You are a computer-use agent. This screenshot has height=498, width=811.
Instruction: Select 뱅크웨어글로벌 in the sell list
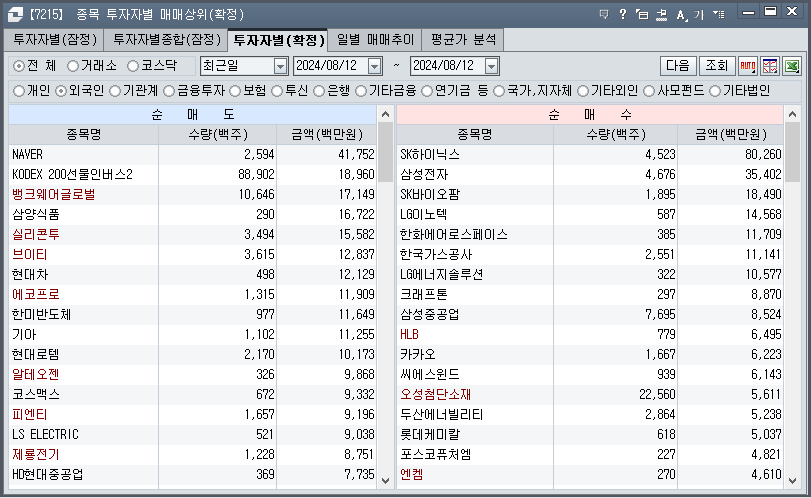tap(192, 194)
